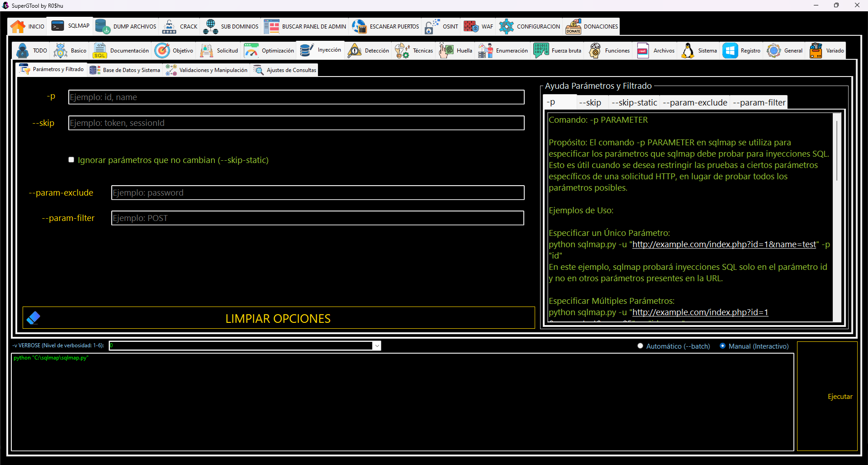Viewport: 868px width, 465px height.
Task: Open the WAF firewall icon
Action: 471,27
